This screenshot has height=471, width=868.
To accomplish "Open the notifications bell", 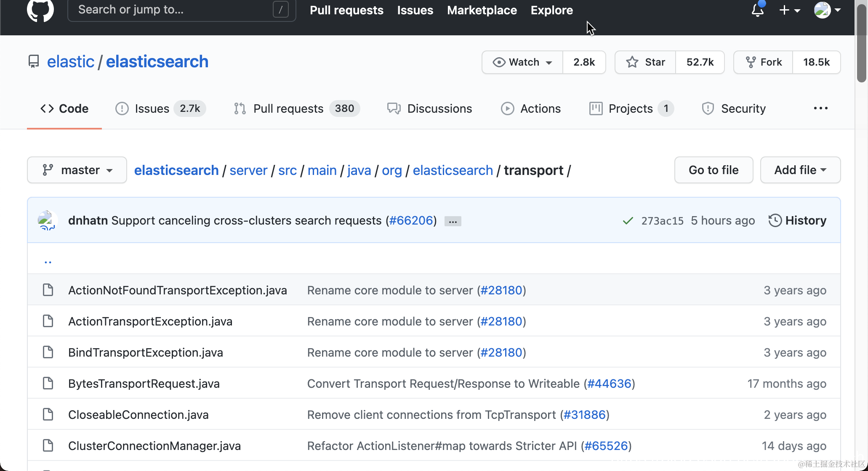I will pos(758,9).
